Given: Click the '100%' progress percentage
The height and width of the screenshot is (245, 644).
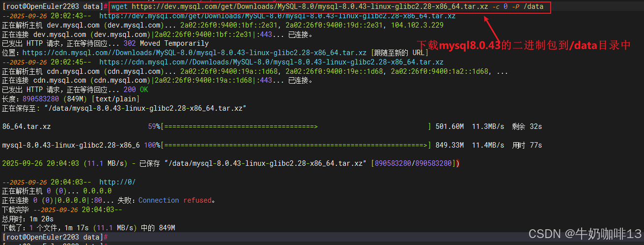Looking at the screenshot, I should [152, 145].
